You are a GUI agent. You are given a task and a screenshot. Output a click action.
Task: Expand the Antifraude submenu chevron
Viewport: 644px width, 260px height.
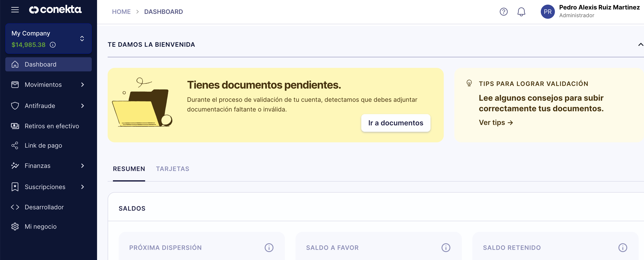[82, 106]
